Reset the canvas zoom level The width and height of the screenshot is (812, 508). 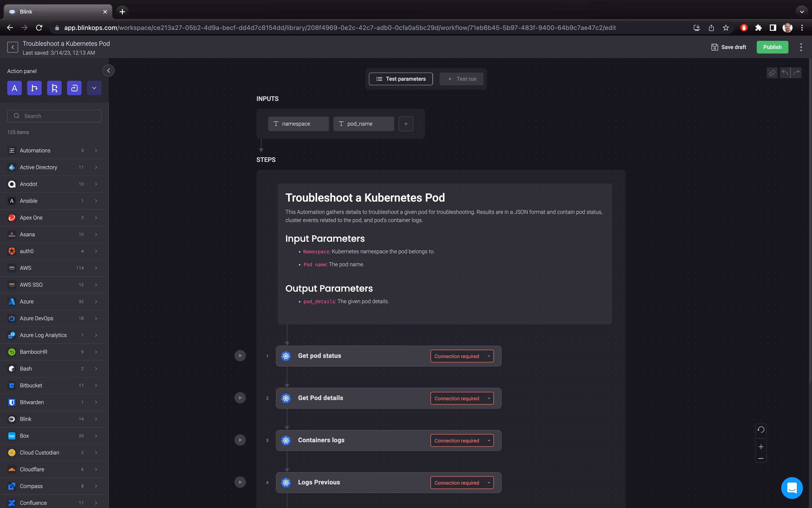[x=761, y=430]
